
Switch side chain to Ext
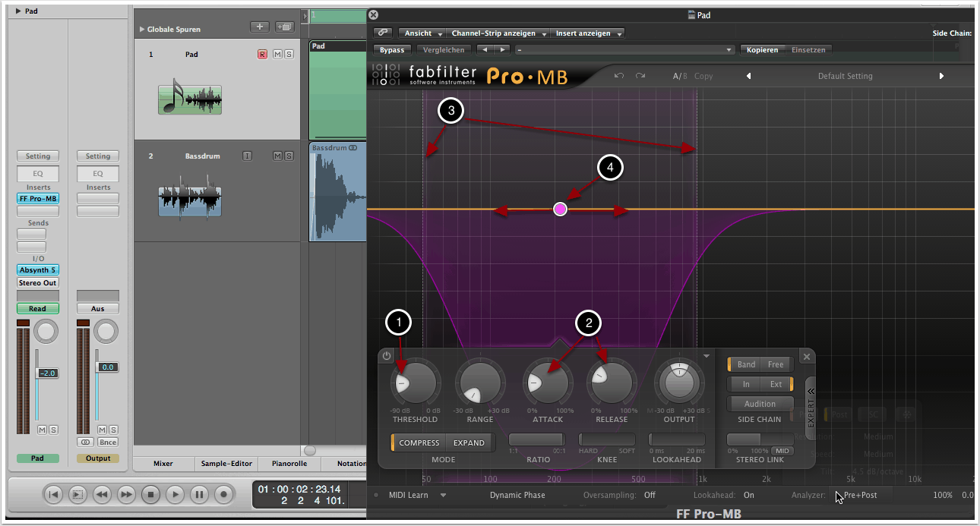[x=777, y=384]
